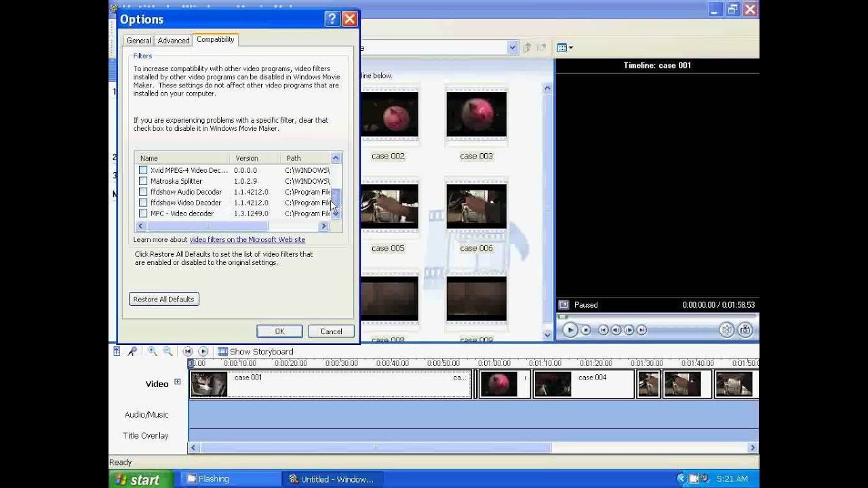Zoom out on the timeline

pyautogui.click(x=167, y=351)
